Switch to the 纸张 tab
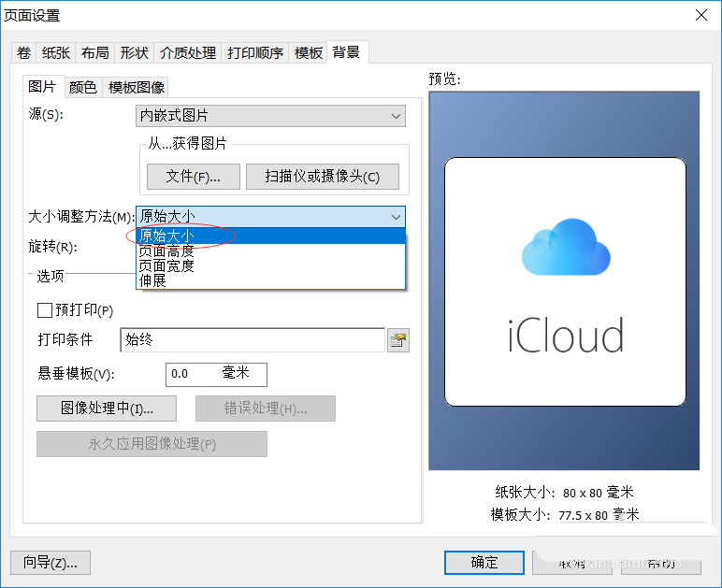The image size is (722, 588). click(x=56, y=53)
